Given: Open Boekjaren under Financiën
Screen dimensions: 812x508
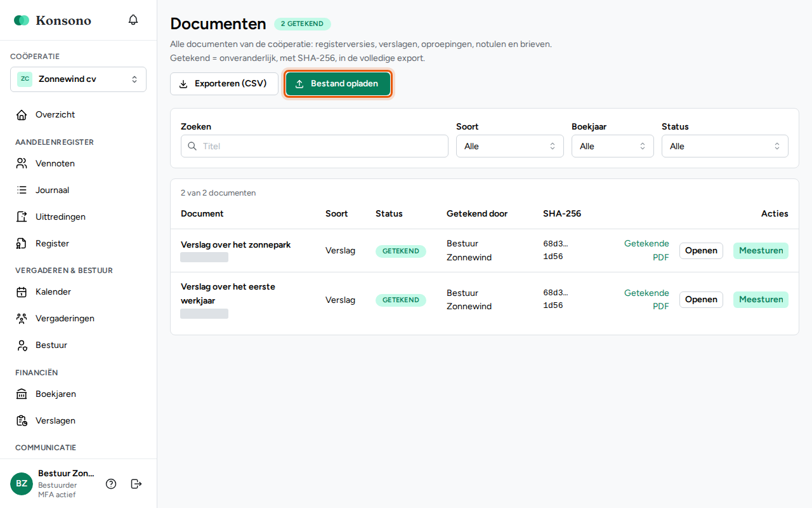Looking at the screenshot, I should tap(79, 394).
